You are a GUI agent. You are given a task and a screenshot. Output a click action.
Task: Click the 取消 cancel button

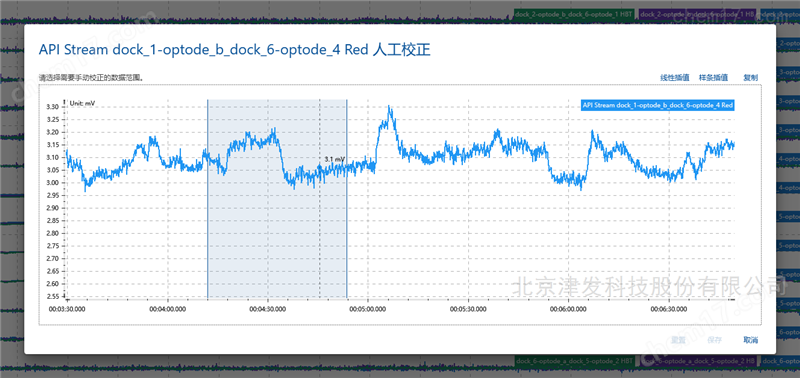click(x=751, y=340)
